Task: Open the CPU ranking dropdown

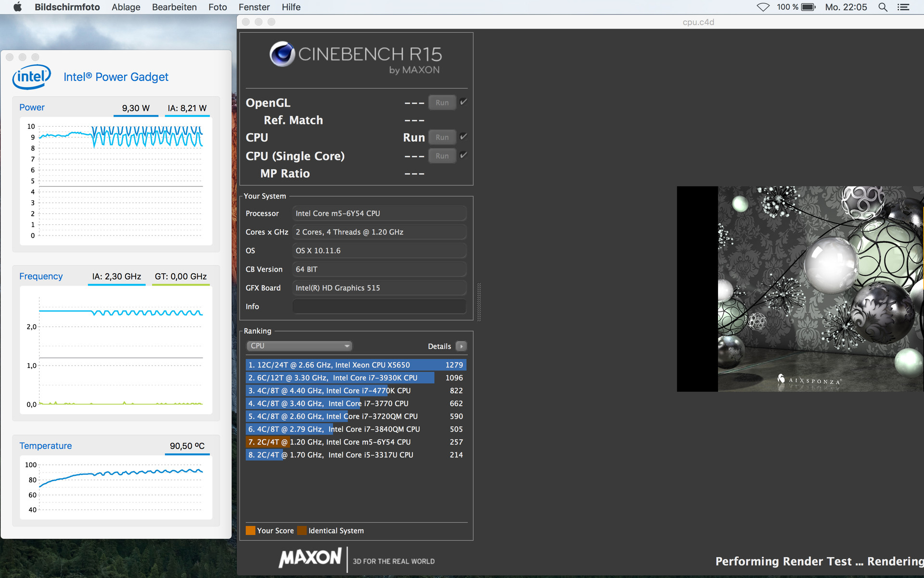Action: coord(299,346)
